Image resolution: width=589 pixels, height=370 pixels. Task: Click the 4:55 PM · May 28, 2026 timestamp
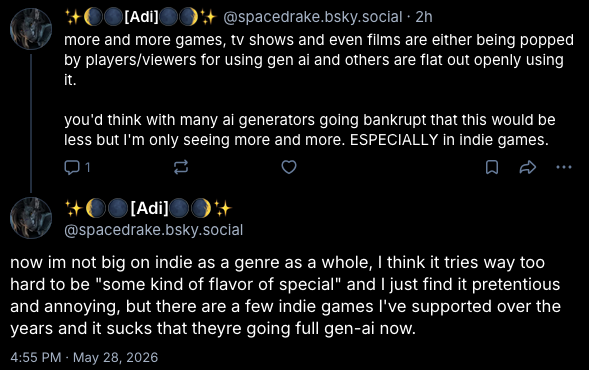84,357
